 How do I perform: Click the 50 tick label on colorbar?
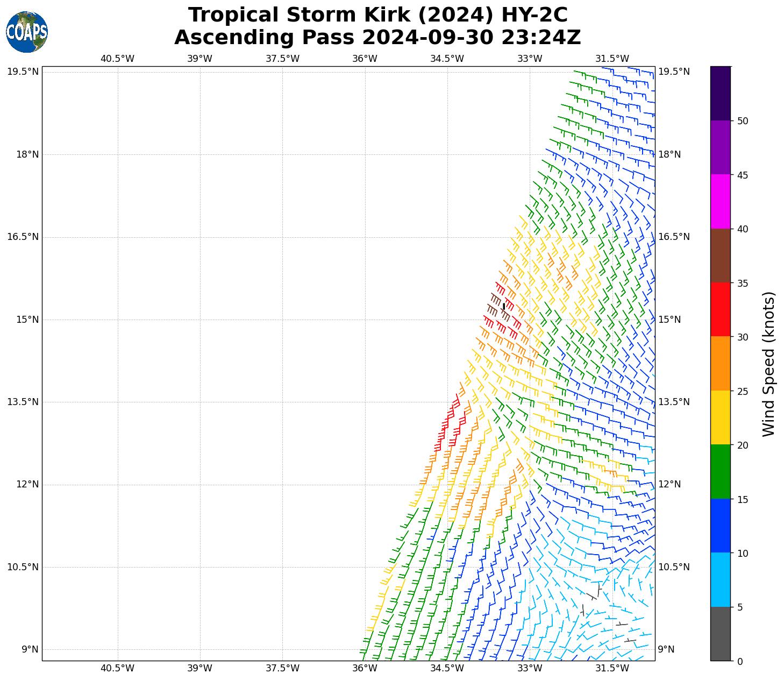point(743,121)
